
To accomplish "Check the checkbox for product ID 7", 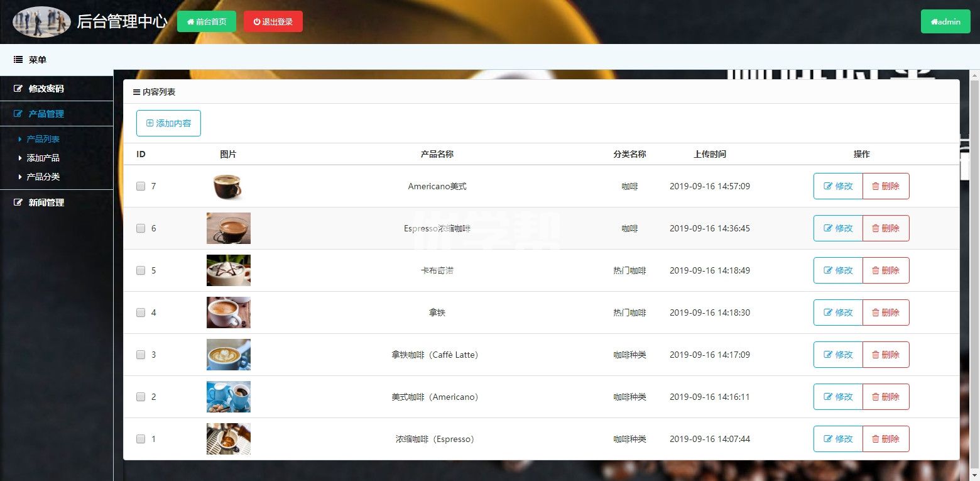I will [141, 186].
